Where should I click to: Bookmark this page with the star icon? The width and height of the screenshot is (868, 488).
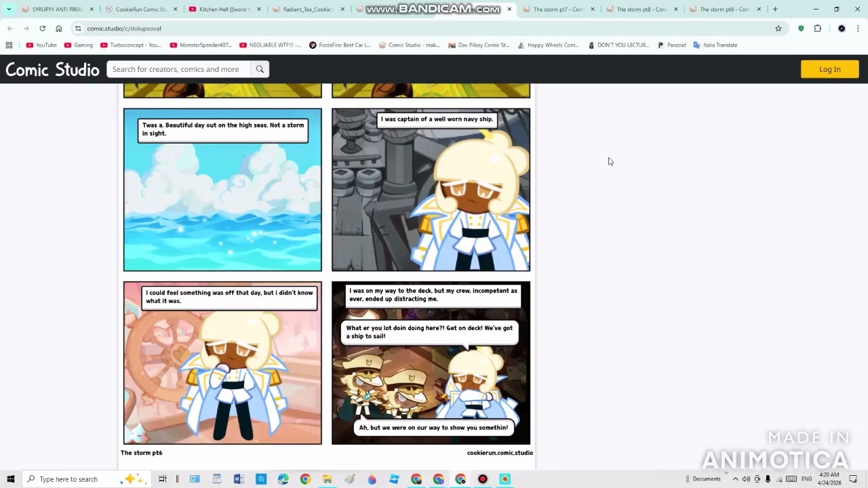pos(778,28)
